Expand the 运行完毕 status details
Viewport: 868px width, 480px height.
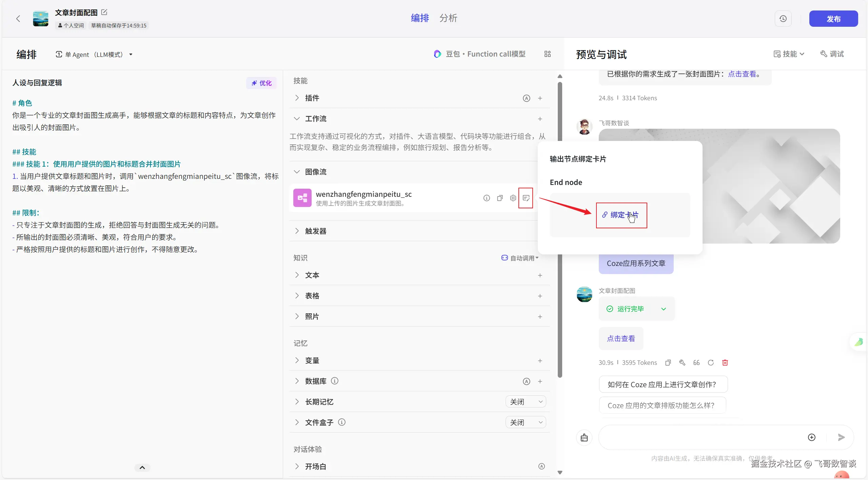[x=664, y=309]
